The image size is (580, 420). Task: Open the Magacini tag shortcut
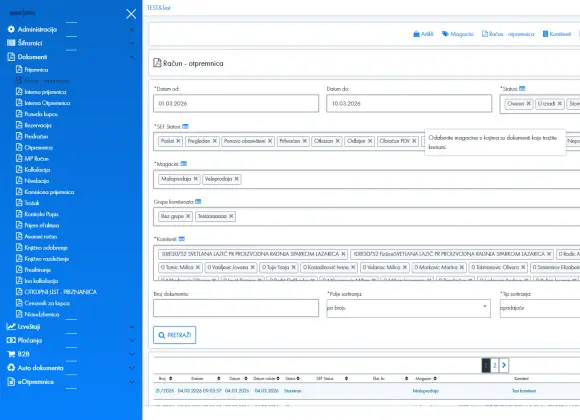(x=458, y=34)
